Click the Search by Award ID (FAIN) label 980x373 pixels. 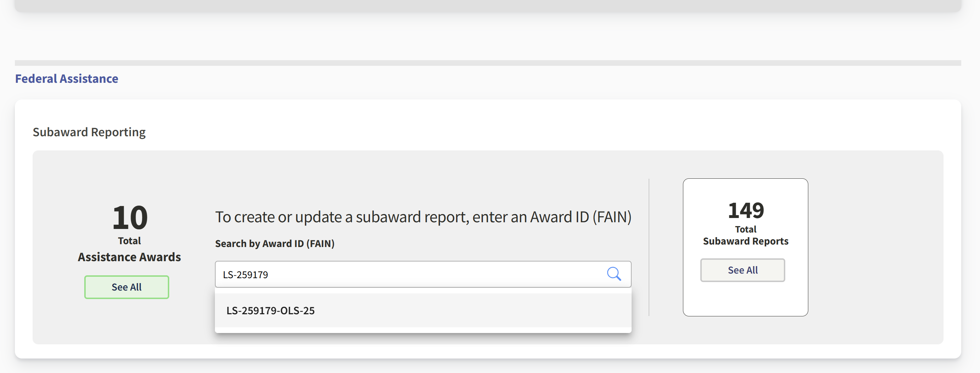pyautogui.click(x=275, y=243)
